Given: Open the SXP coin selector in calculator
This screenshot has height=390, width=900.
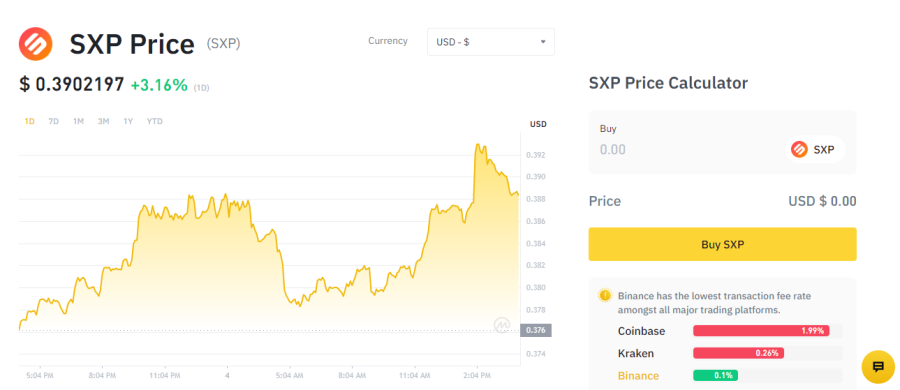Looking at the screenshot, I should [814, 149].
